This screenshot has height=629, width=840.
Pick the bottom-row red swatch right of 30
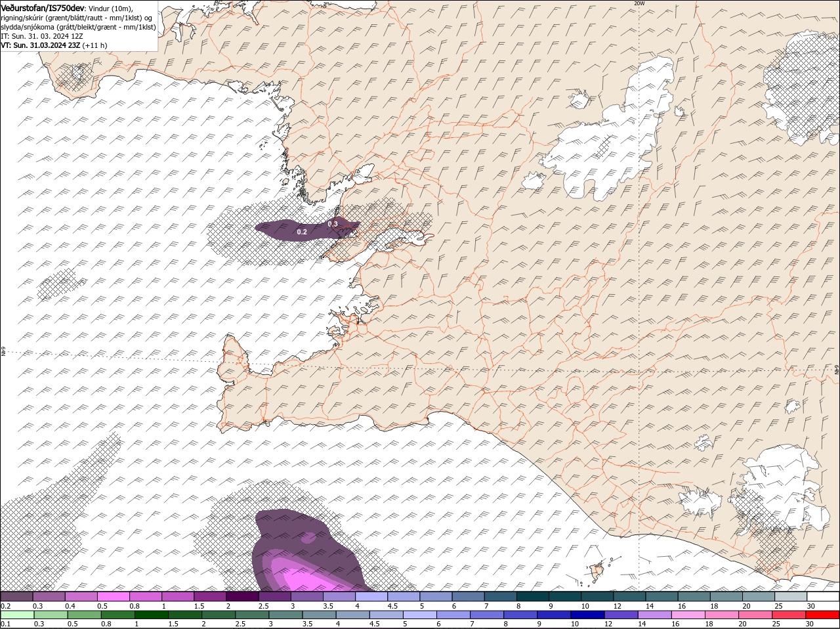824,615
